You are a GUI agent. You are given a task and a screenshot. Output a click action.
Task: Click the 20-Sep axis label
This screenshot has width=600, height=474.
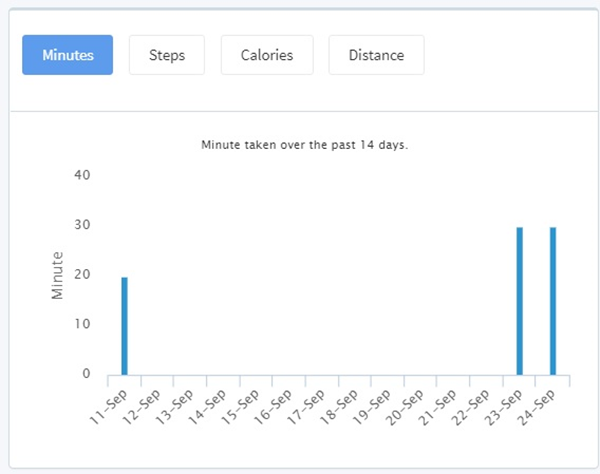404,407
